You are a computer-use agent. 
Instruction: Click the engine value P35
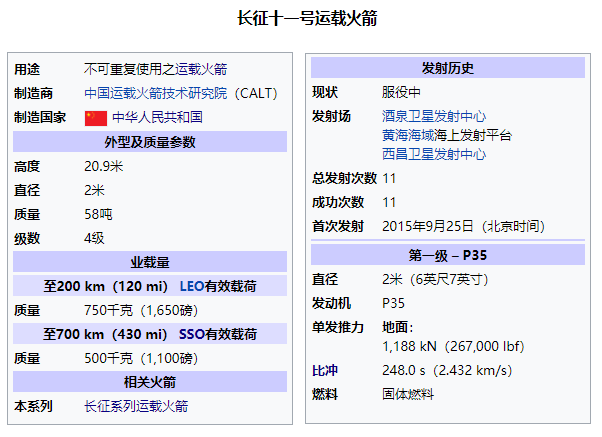(x=393, y=303)
